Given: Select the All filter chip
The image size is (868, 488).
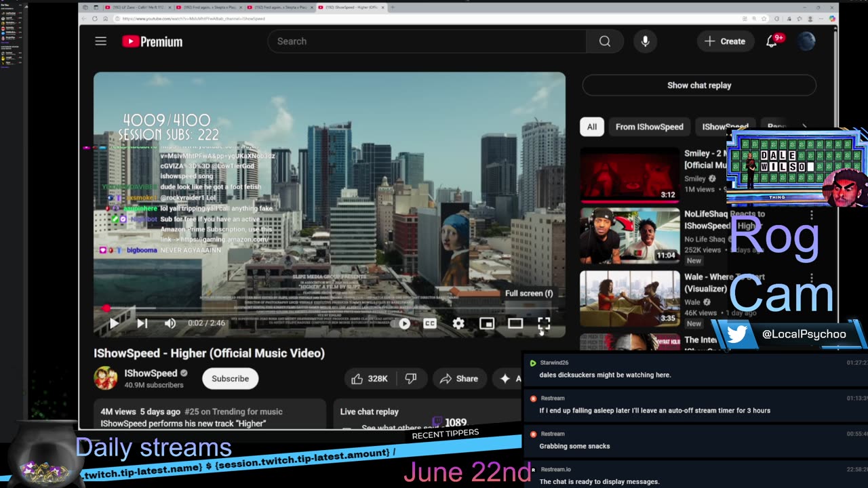Looking at the screenshot, I should [x=592, y=127].
